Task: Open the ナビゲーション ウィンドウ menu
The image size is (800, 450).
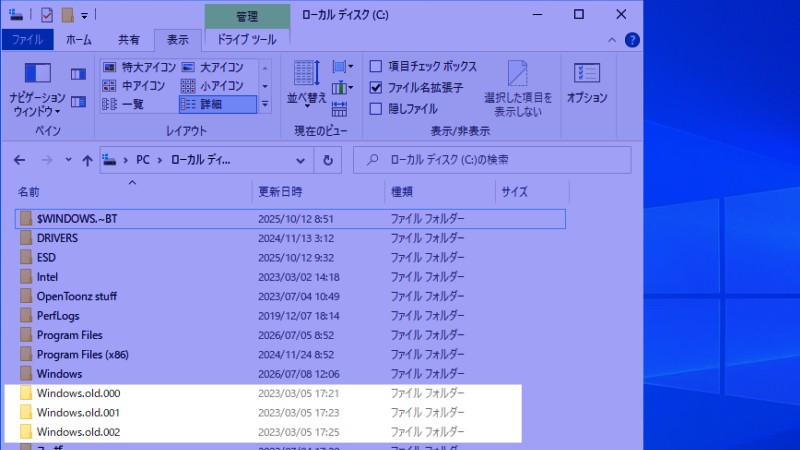Action: tap(37, 90)
